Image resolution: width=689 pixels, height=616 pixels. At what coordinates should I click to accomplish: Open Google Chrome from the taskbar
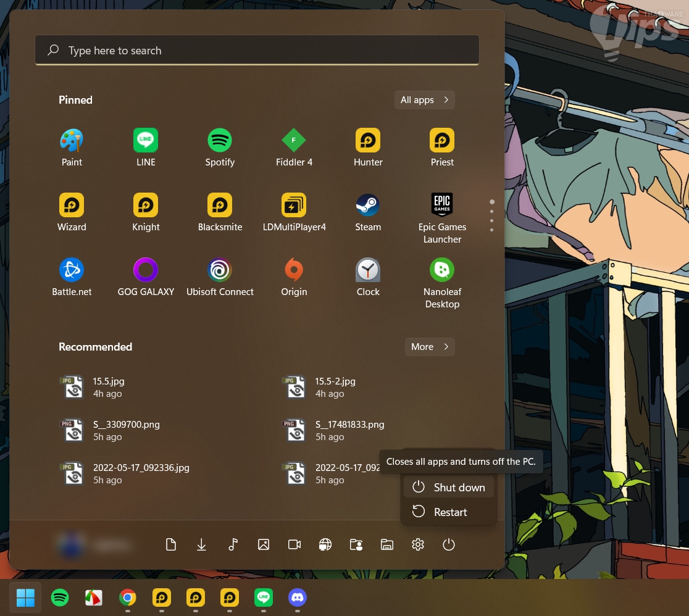[128, 597]
